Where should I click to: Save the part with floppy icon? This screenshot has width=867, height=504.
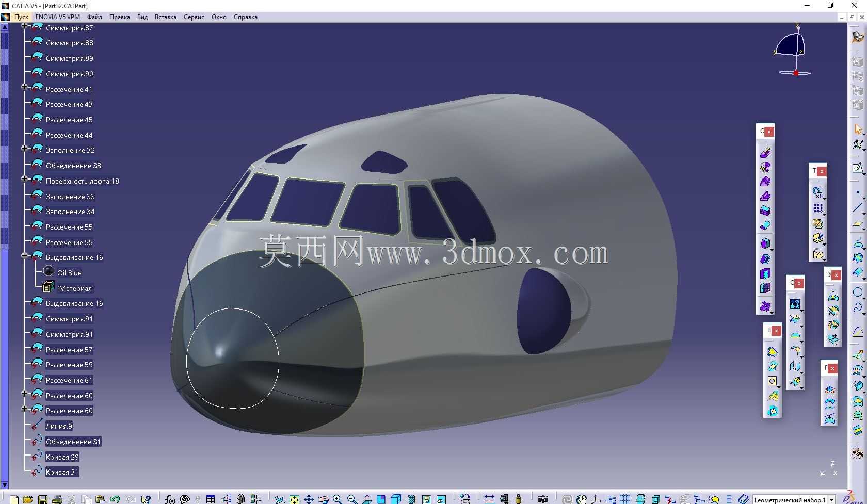pos(43,499)
